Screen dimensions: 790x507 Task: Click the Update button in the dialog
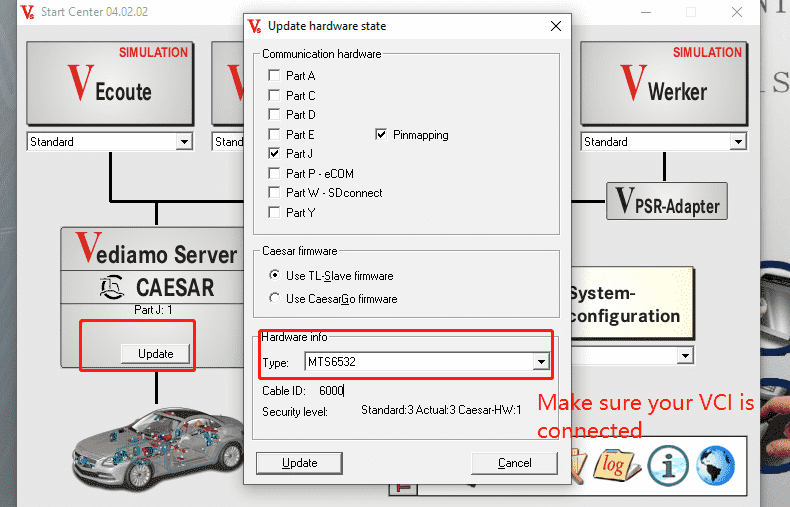click(299, 463)
